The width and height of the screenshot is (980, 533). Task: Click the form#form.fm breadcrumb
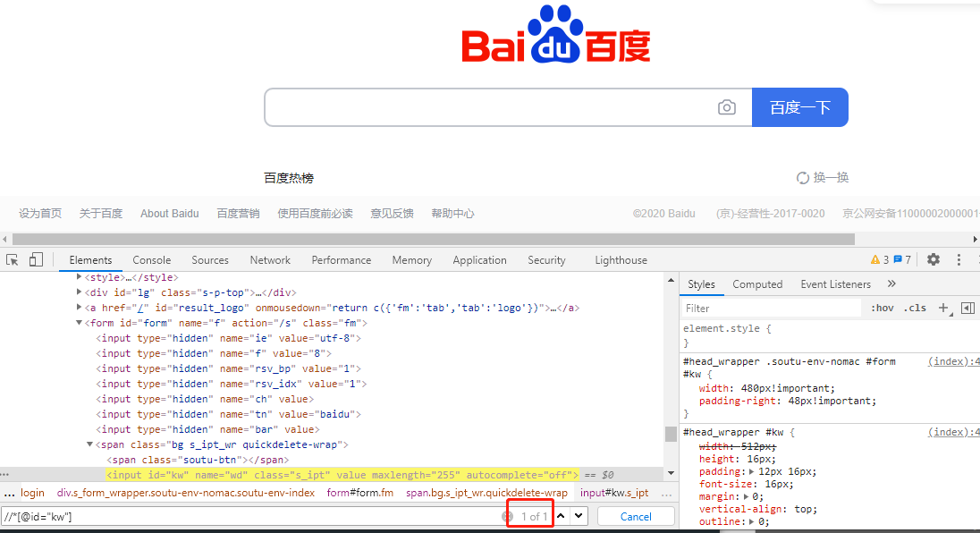(360, 493)
